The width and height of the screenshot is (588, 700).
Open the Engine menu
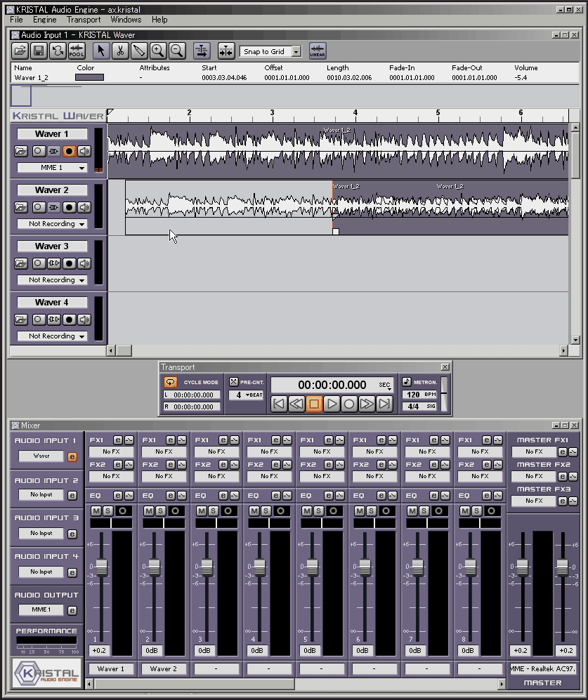click(45, 20)
